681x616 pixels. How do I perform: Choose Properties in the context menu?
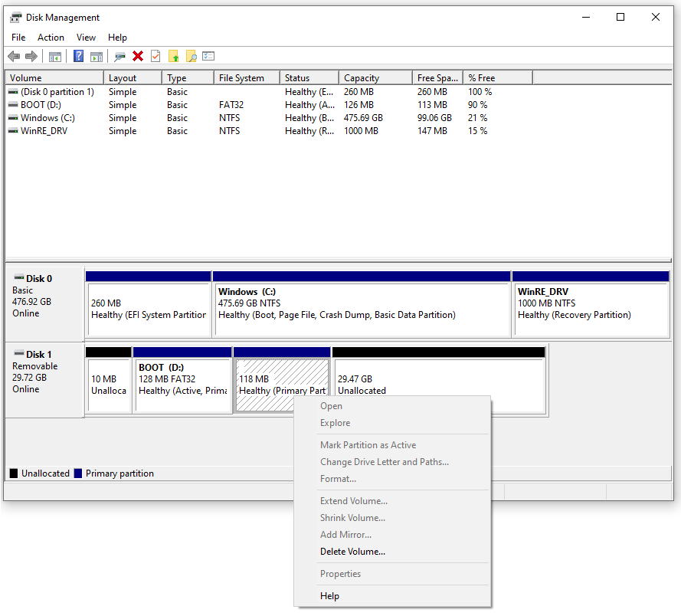pyautogui.click(x=392, y=573)
